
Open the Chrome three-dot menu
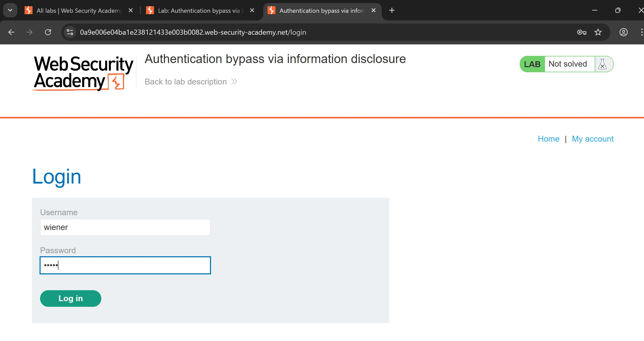point(641,32)
